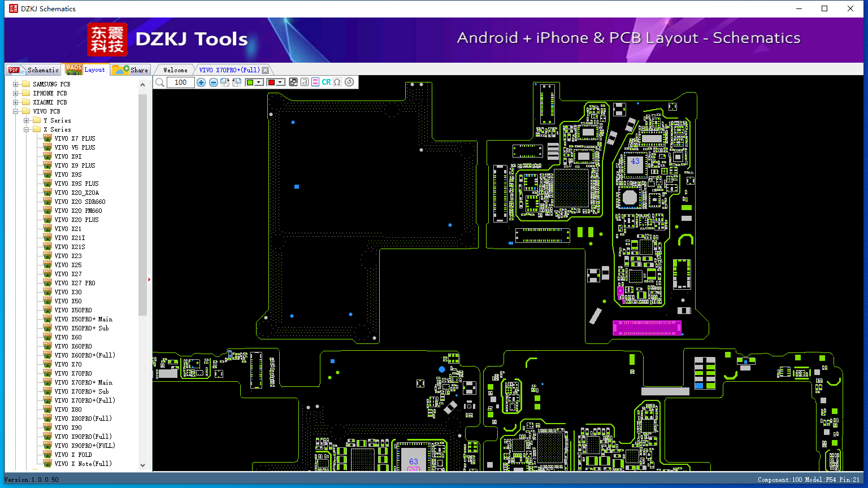Switch to the Layout tab

[85, 69]
